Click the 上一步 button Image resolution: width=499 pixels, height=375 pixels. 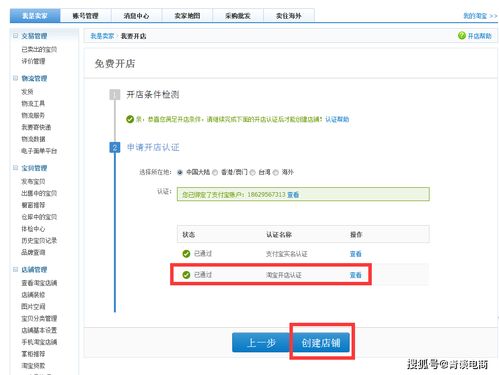[261, 342]
